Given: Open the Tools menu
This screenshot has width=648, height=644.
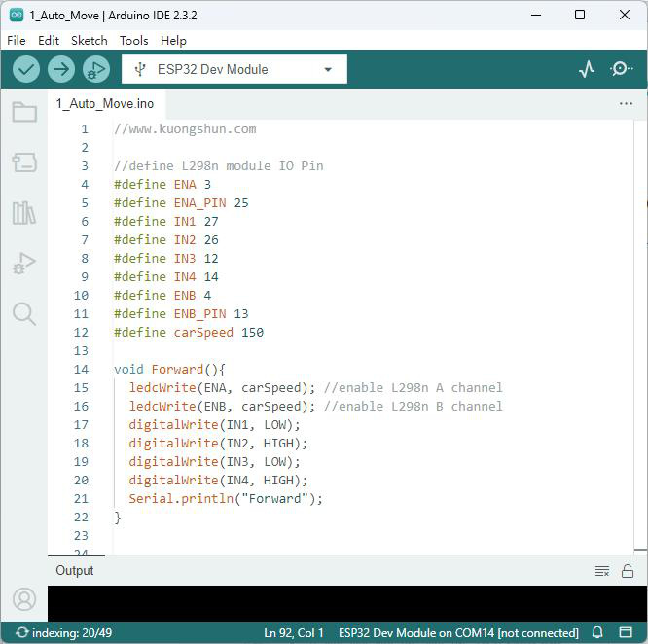Looking at the screenshot, I should pyautogui.click(x=134, y=41).
